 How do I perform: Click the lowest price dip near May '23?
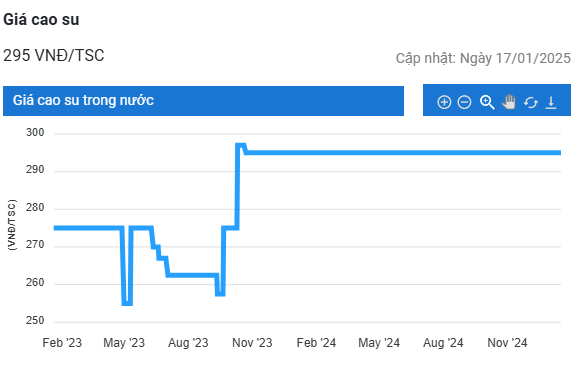[127, 304]
